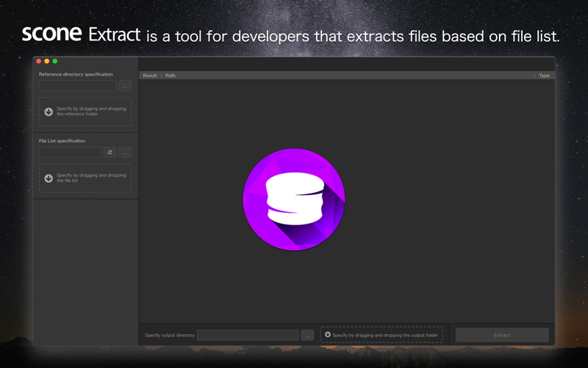
Task: Click the 'Specify output directory' label
Action: [x=170, y=336]
